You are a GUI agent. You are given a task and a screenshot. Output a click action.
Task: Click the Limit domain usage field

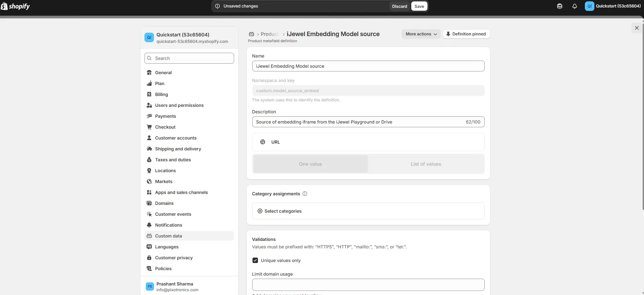click(368, 285)
